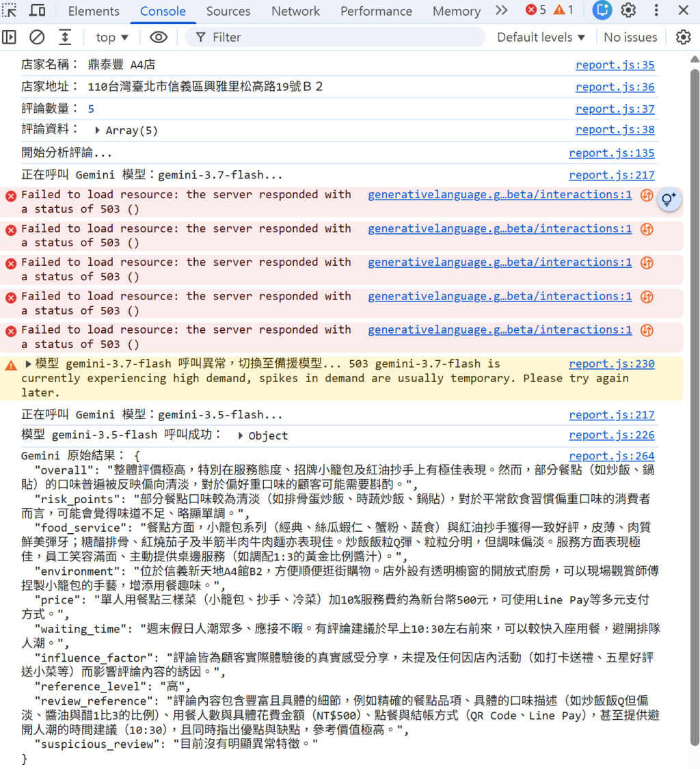The height and width of the screenshot is (769, 700).
Task: Open the Memory tab
Action: tap(457, 11)
